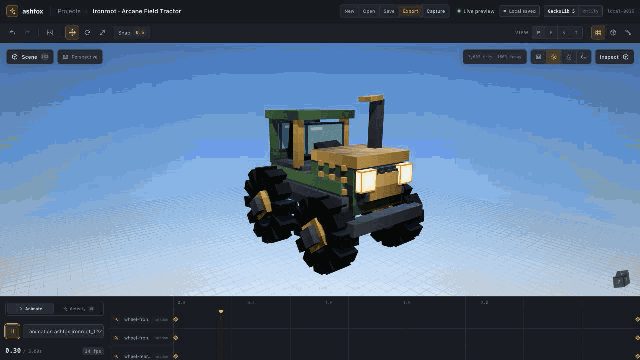
Task: Click the current time 0.30 readout
Action: 13,351
